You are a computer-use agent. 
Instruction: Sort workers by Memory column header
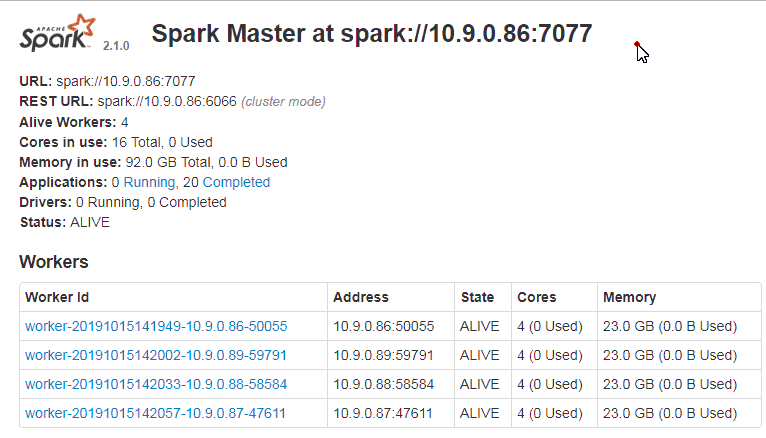(x=629, y=297)
